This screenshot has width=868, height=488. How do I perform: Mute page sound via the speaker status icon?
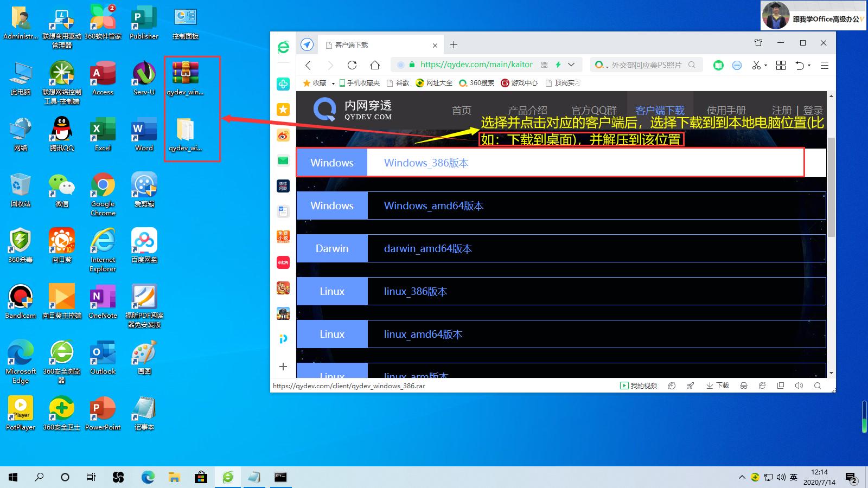pos(799,386)
